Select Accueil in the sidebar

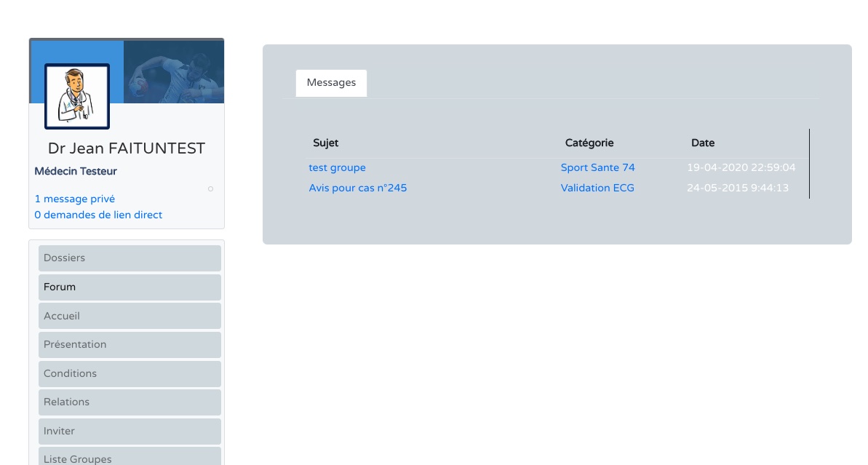[x=130, y=316]
